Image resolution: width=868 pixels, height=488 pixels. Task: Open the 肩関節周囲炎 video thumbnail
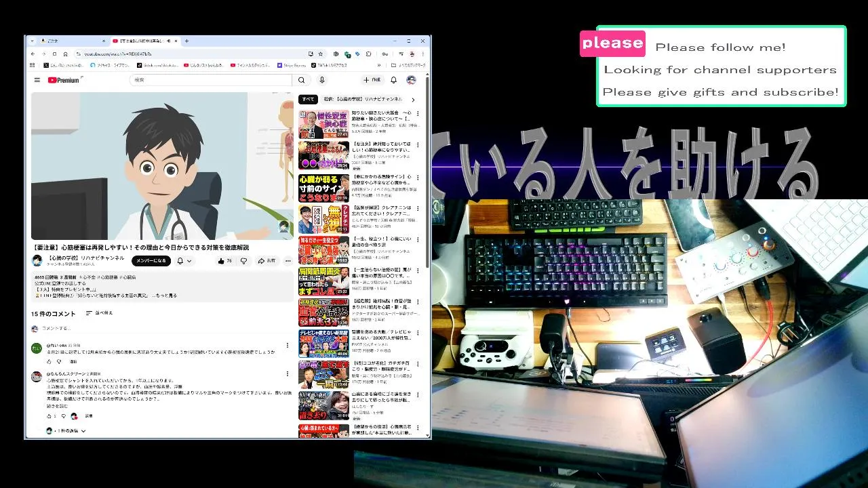(x=323, y=281)
